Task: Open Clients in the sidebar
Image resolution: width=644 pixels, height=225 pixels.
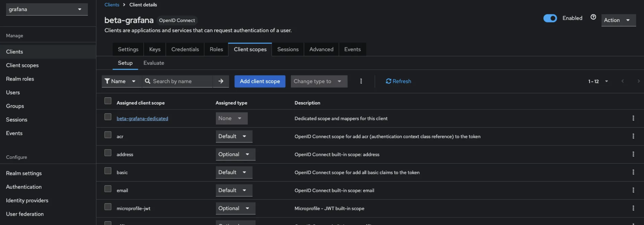Action: point(48,52)
